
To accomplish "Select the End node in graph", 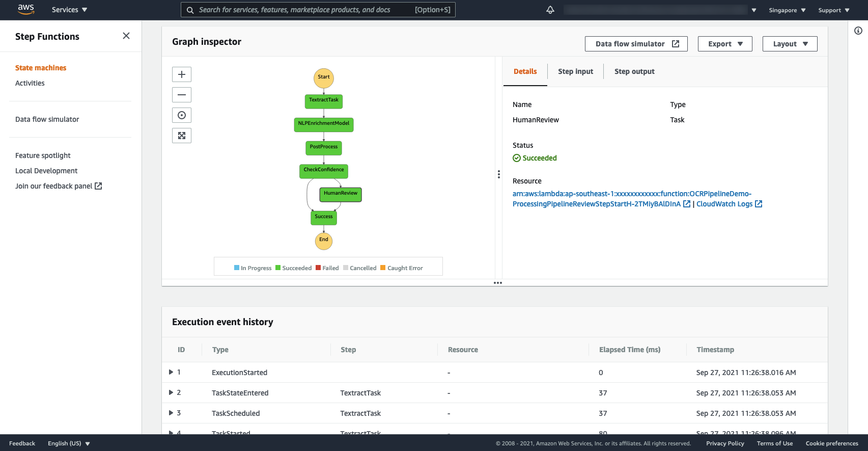I will tap(324, 241).
